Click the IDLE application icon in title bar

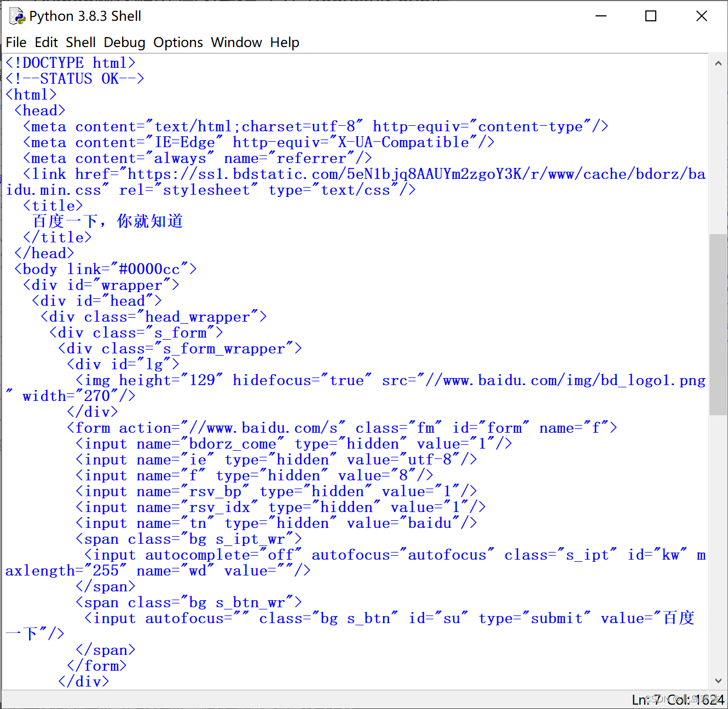click(16, 16)
